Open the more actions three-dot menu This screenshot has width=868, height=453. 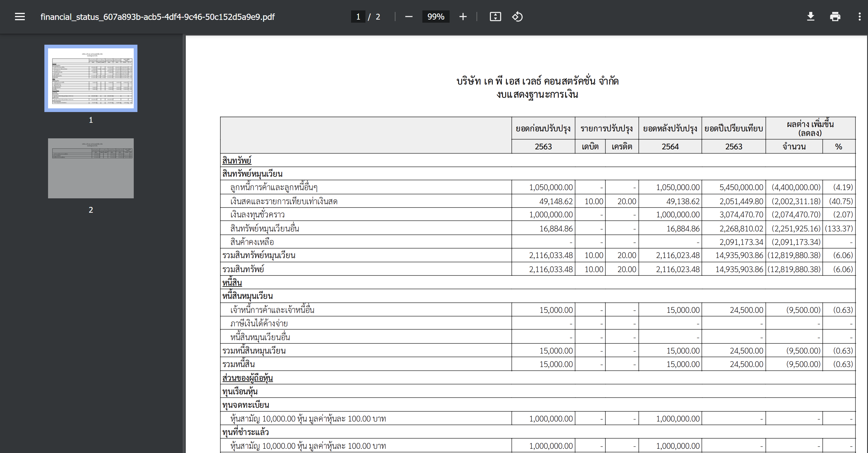tap(859, 17)
